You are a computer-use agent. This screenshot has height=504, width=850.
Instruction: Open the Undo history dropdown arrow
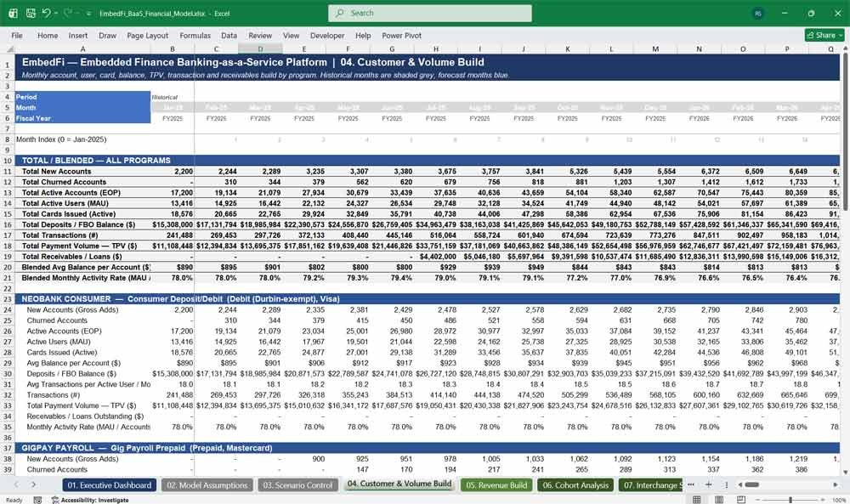[x=56, y=13]
